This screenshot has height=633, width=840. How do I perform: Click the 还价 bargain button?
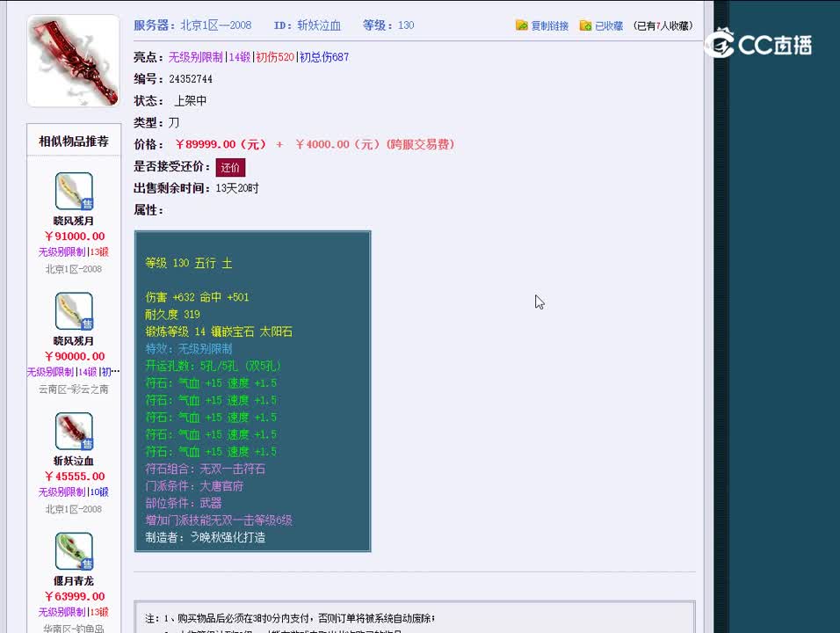[x=230, y=167]
